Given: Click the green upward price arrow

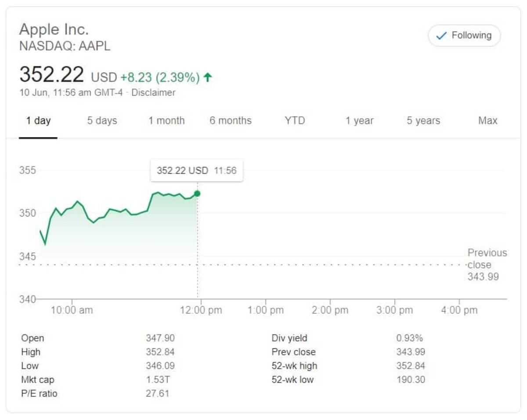Looking at the screenshot, I should click(207, 77).
